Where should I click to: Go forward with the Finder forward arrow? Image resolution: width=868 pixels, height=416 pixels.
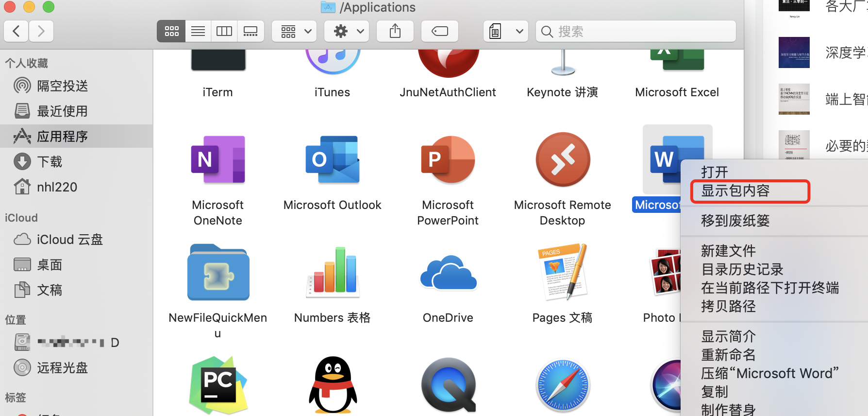coord(41,32)
